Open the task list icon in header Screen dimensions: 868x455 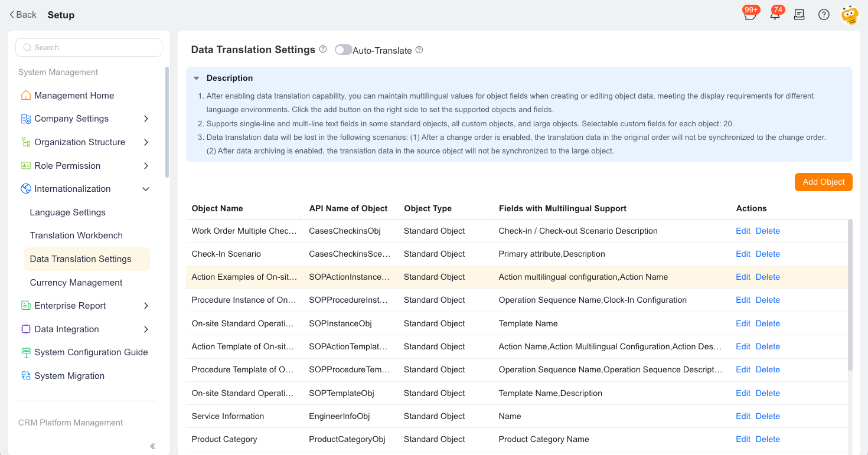(x=800, y=15)
